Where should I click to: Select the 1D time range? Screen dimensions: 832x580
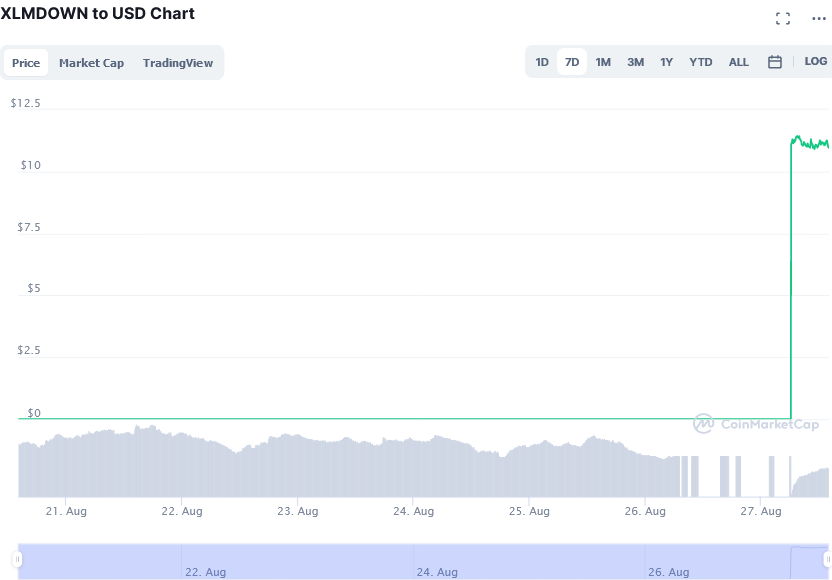542,62
